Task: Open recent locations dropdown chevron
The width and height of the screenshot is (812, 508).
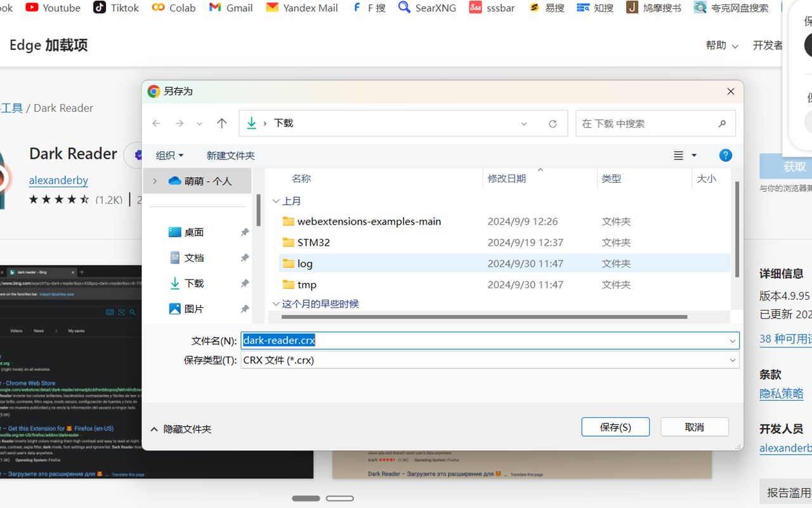Action: tap(200, 124)
